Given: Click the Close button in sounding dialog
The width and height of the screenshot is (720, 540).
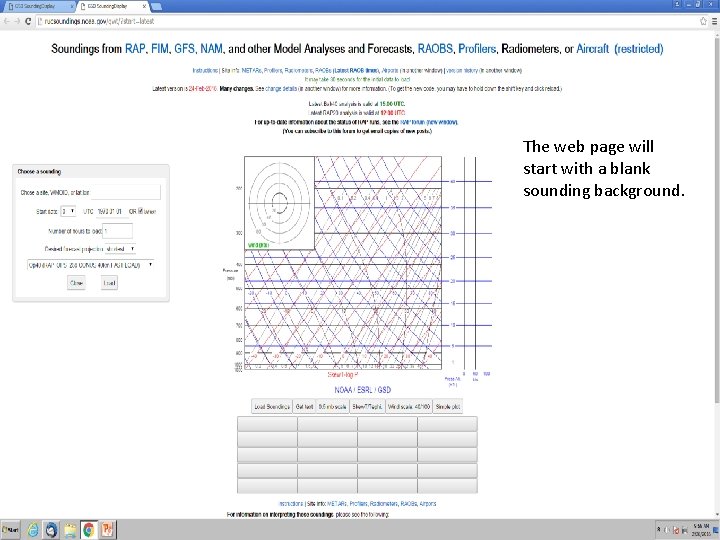Looking at the screenshot, I should tap(76, 283).
